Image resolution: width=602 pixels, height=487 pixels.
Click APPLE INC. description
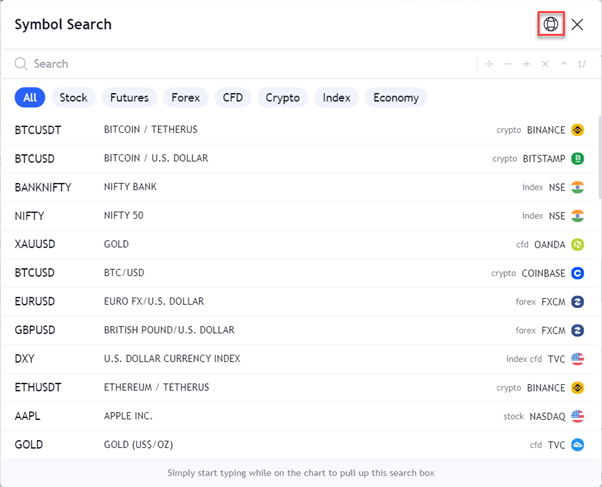coord(128,416)
